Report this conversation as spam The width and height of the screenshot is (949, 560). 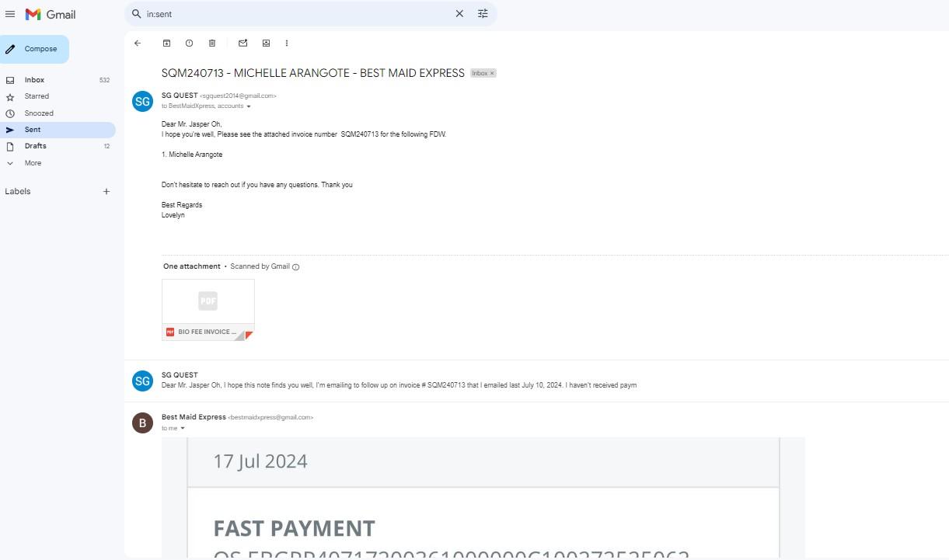[x=189, y=43]
